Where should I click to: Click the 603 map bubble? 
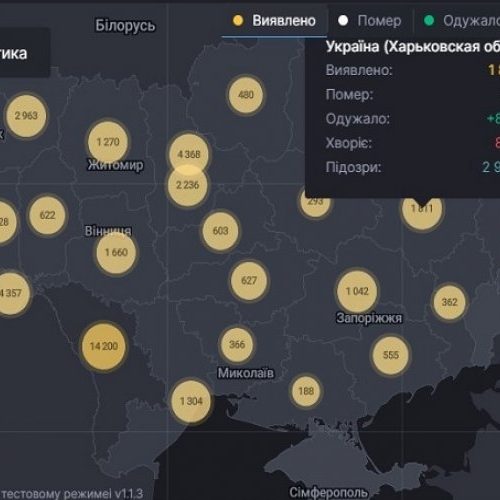tap(220, 231)
